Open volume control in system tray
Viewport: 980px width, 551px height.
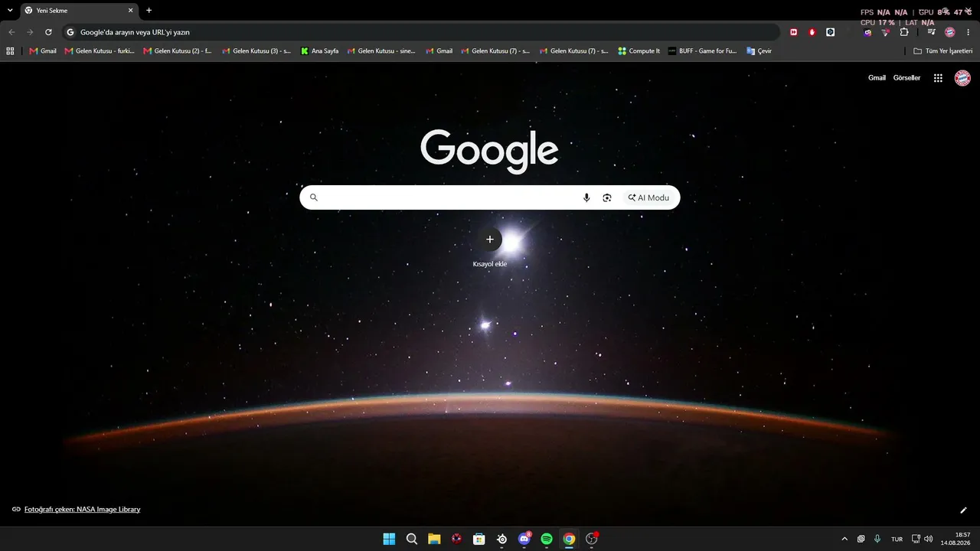click(929, 539)
